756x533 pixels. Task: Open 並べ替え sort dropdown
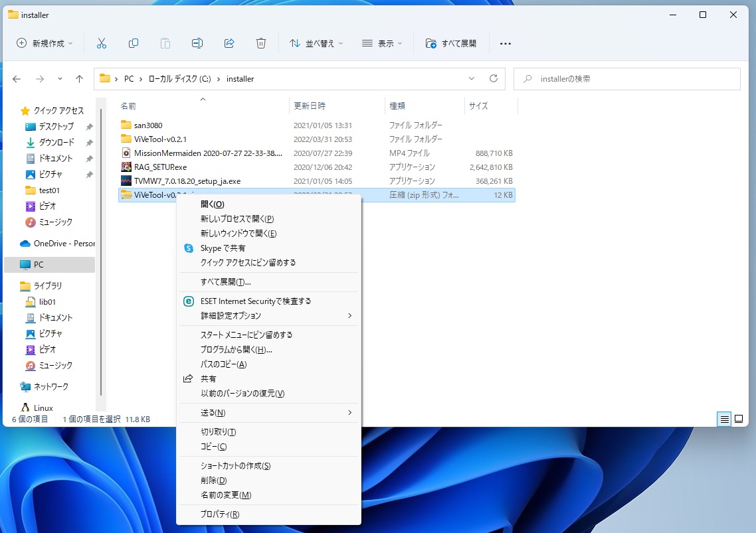pos(316,43)
